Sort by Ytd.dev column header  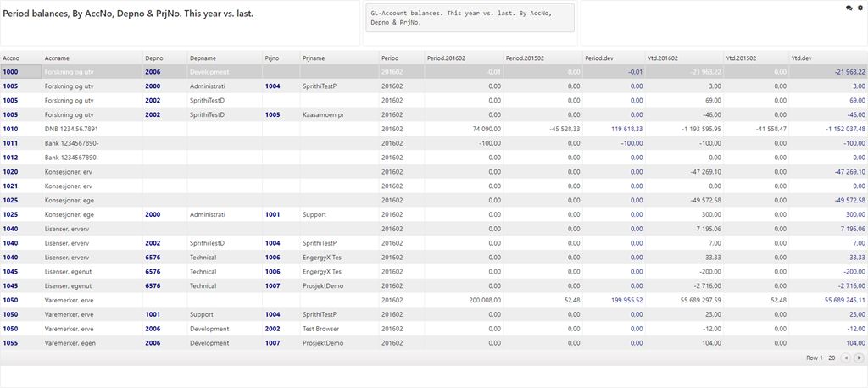click(x=801, y=58)
